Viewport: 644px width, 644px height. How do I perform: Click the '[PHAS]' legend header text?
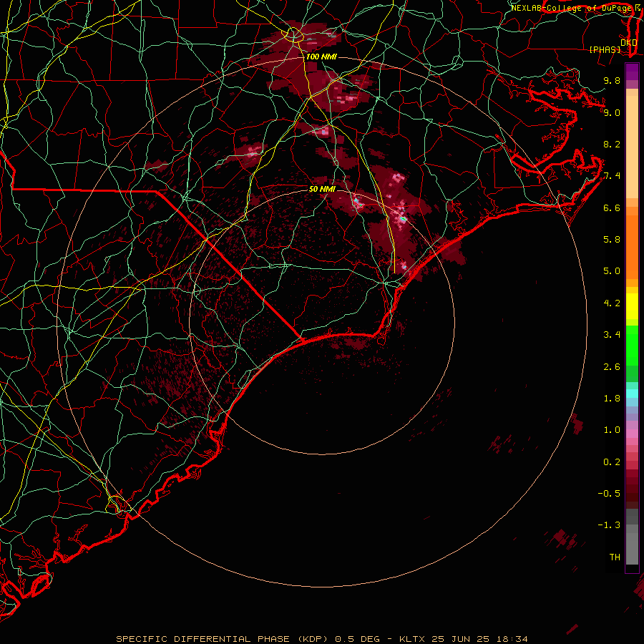click(605, 49)
